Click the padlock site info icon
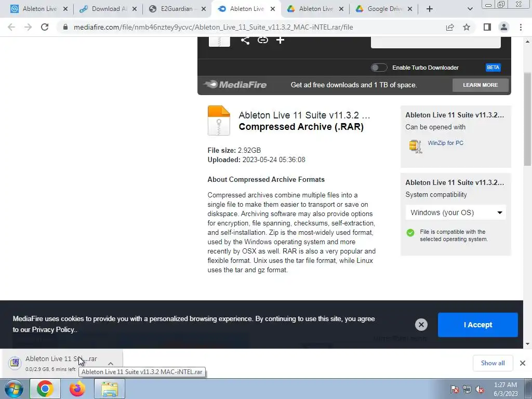 (x=65, y=27)
